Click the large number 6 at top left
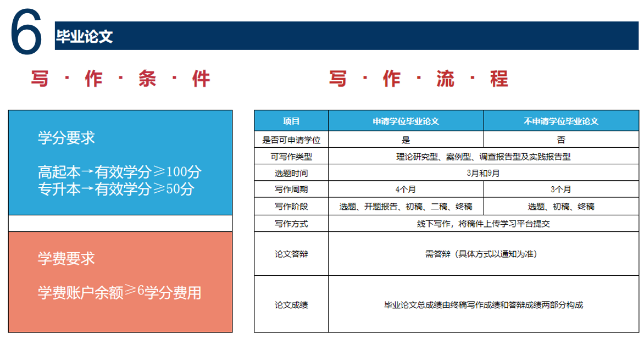Viewport: 644px width, 339px height. point(26,33)
